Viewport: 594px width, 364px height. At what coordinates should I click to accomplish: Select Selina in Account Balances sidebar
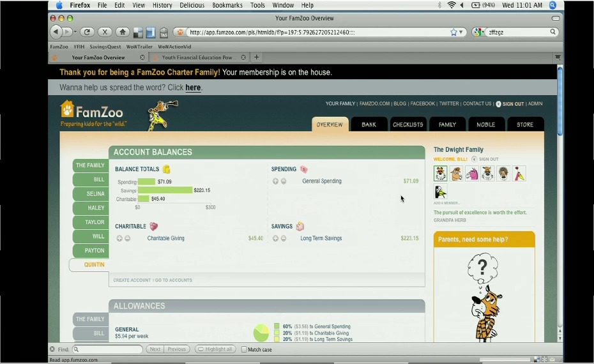click(91, 193)
